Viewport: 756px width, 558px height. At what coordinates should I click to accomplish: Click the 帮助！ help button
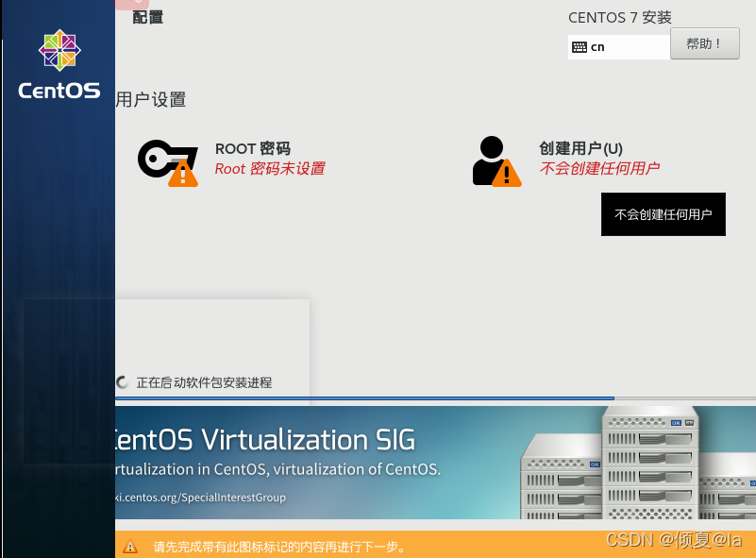pos(704,43)
